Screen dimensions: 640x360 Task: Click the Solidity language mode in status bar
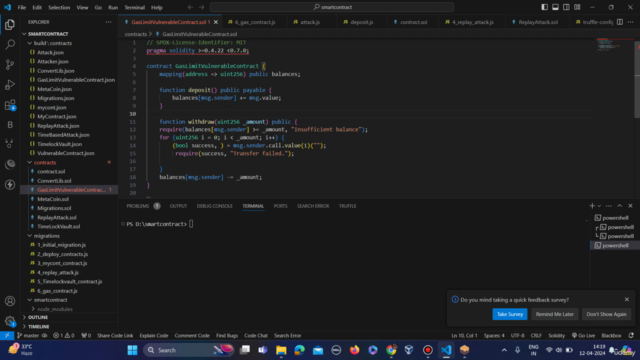tap(556, 336)
